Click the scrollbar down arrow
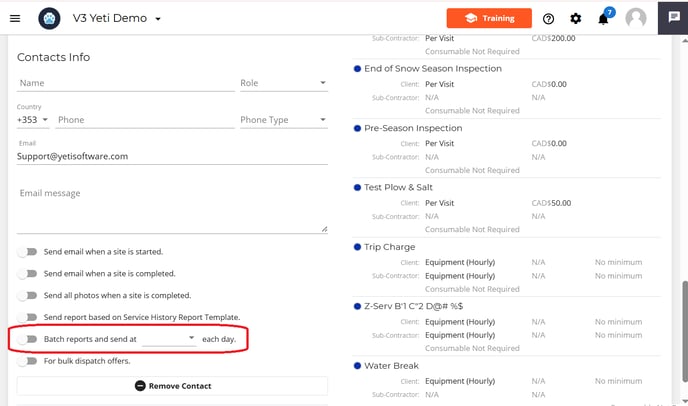 (684, 401)
